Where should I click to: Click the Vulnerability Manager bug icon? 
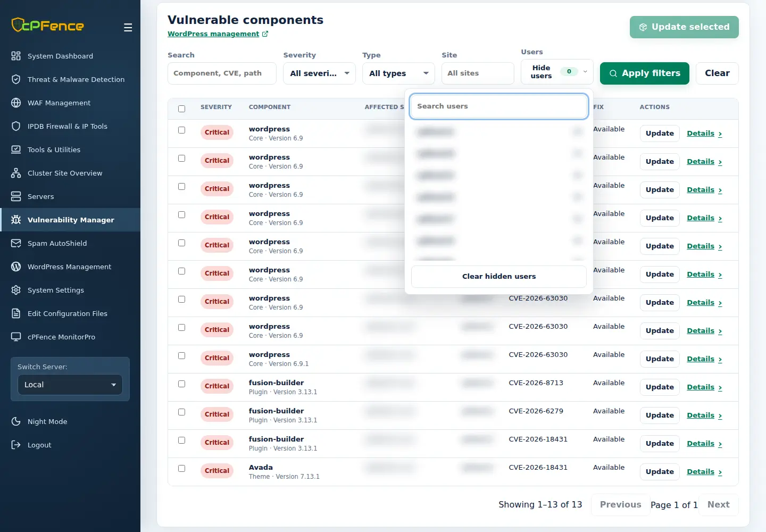pyautogui.click(x=16, y=220)
